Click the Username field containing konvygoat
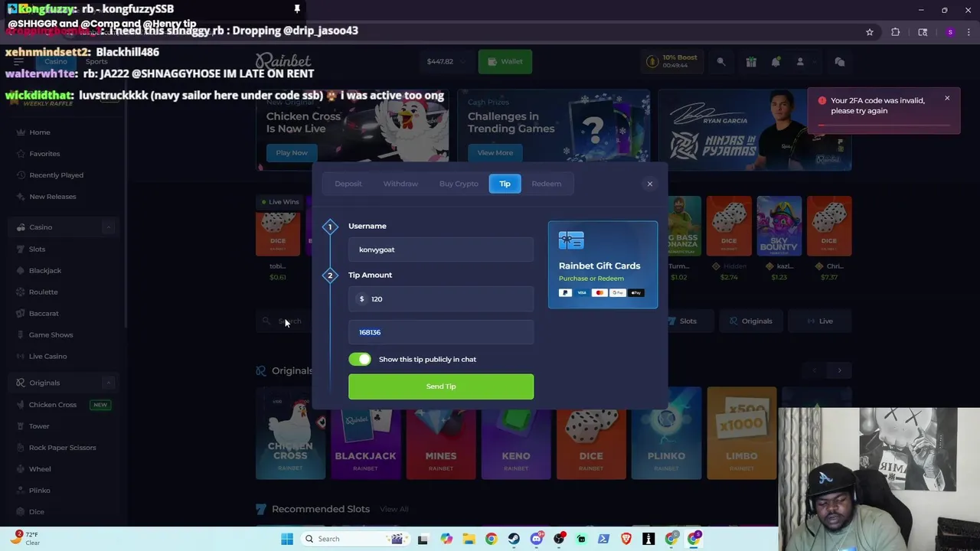This screenshot has height=551, width=980. (441, 249)
